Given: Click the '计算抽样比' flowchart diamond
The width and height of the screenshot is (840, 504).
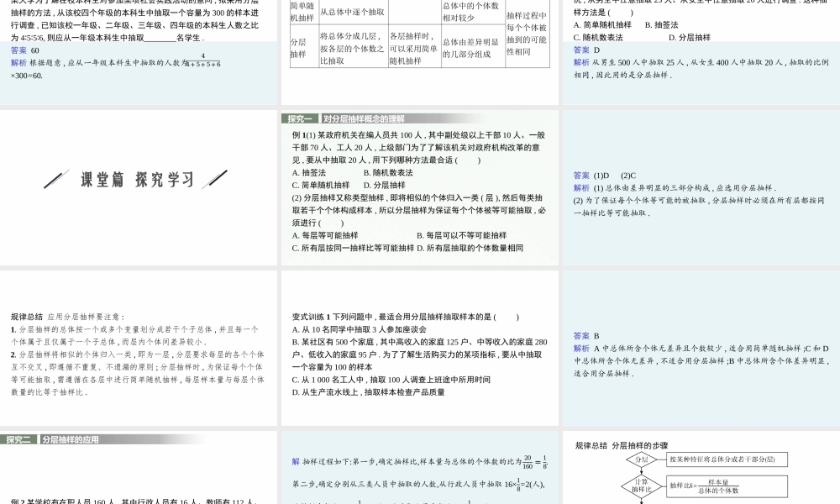Looking at the screenshot, I should tap(641, 486).
